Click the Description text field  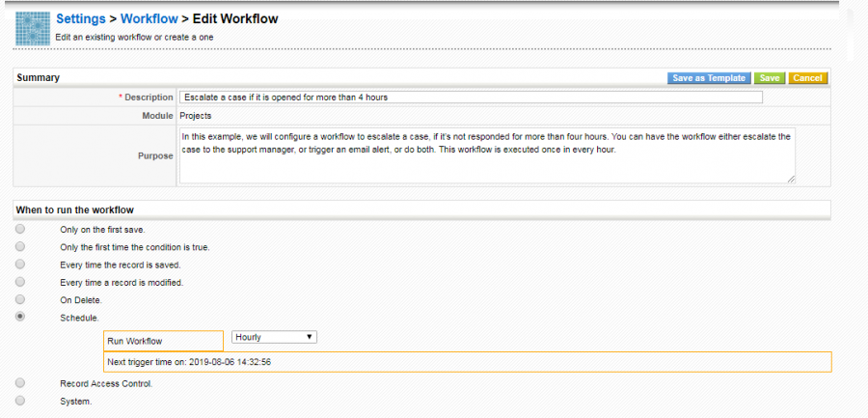coord(471,98)
